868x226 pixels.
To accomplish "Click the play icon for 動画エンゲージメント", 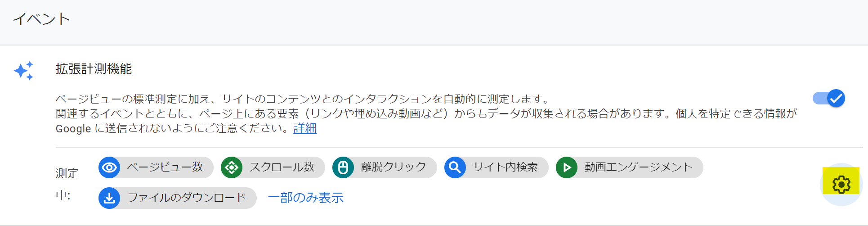I will point(567,167).
